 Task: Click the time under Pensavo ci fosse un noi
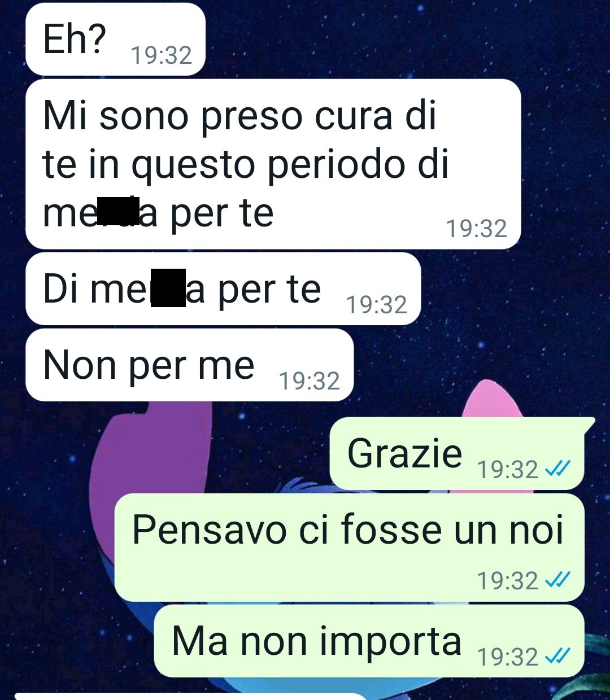tap(507, 580)
